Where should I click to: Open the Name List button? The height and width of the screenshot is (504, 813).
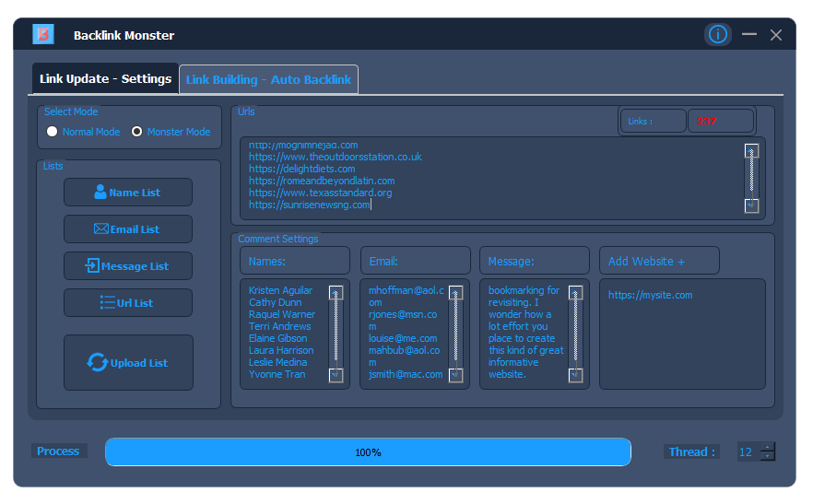[128, 193]
